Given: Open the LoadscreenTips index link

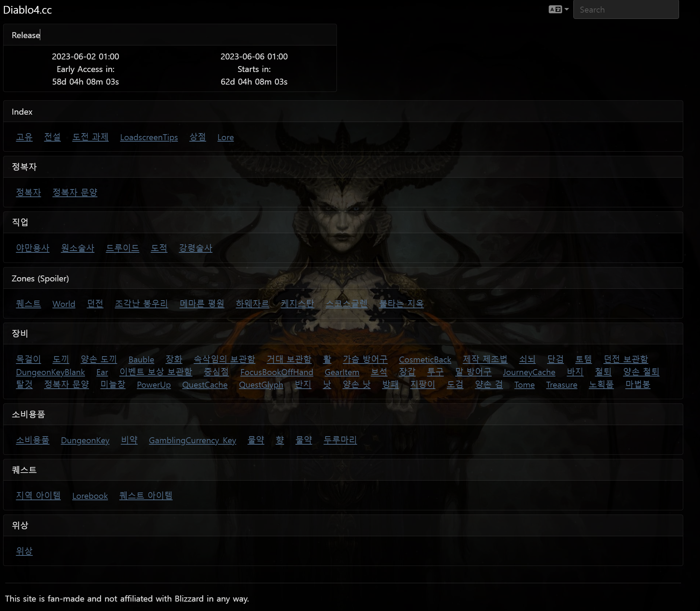Looking at the screenshot, I should 149,137.
